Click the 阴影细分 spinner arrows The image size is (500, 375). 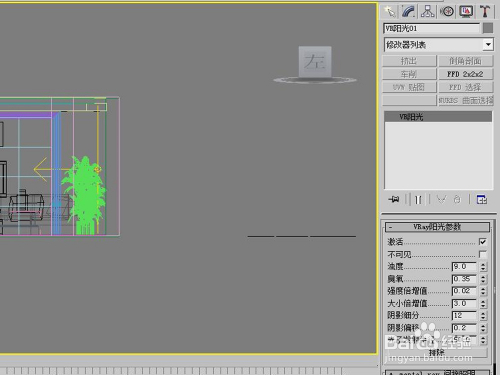[x=483, y=316]
